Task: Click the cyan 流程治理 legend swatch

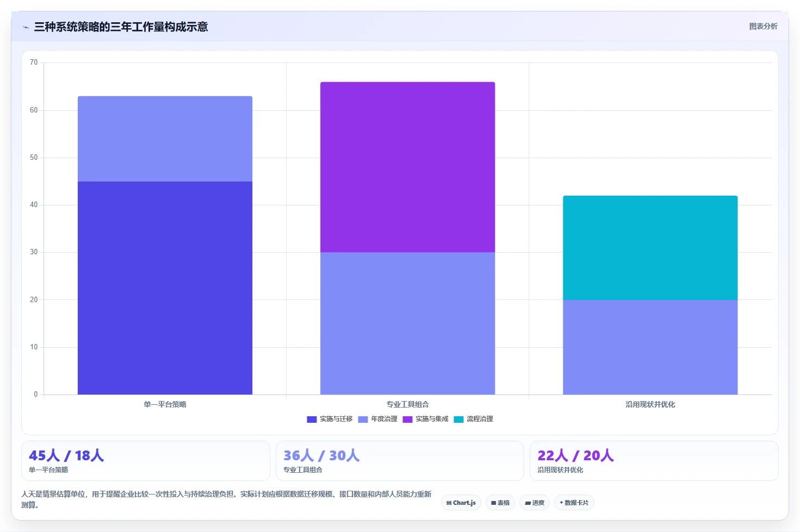Action: (x=458, y=420)
